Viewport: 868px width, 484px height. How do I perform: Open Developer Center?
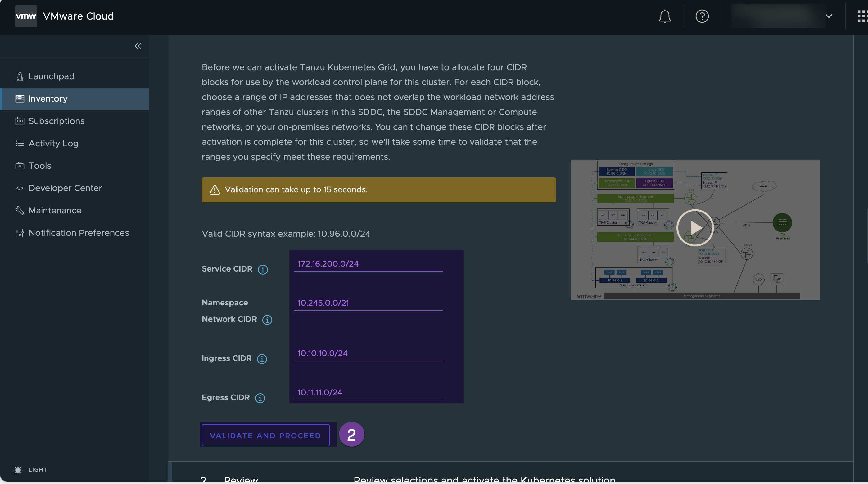coord(75,188)
